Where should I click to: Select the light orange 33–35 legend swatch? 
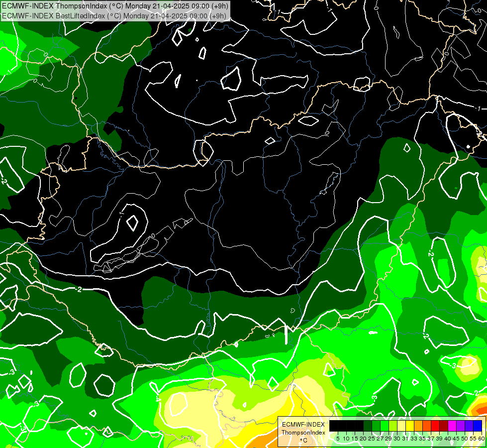pos(418,426)
